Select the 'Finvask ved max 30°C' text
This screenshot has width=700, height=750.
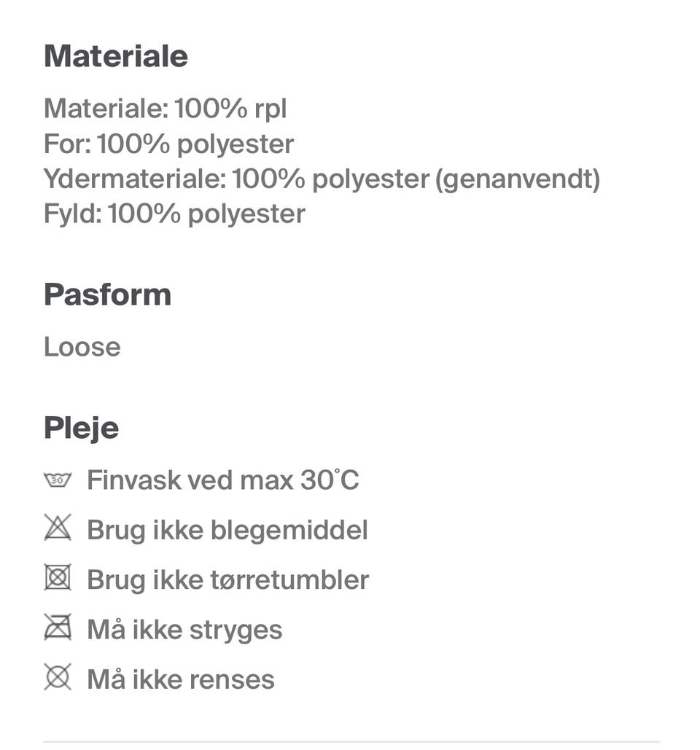(x=222, y=480)
